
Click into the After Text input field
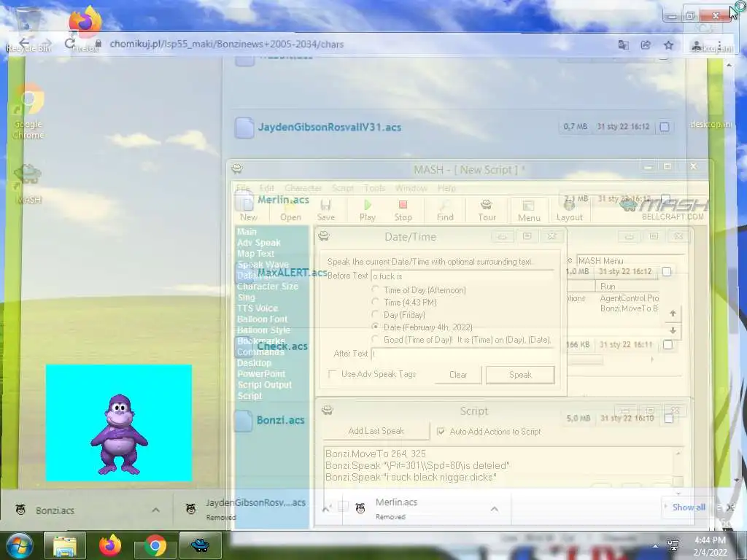(x=462, y=354)
